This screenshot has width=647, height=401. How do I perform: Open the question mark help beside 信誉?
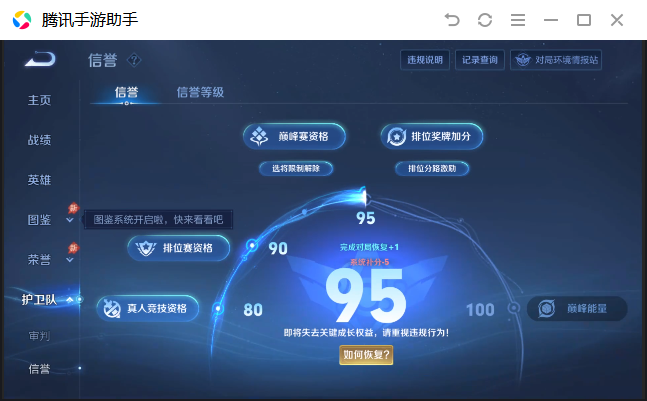click(x=134, y=60)
